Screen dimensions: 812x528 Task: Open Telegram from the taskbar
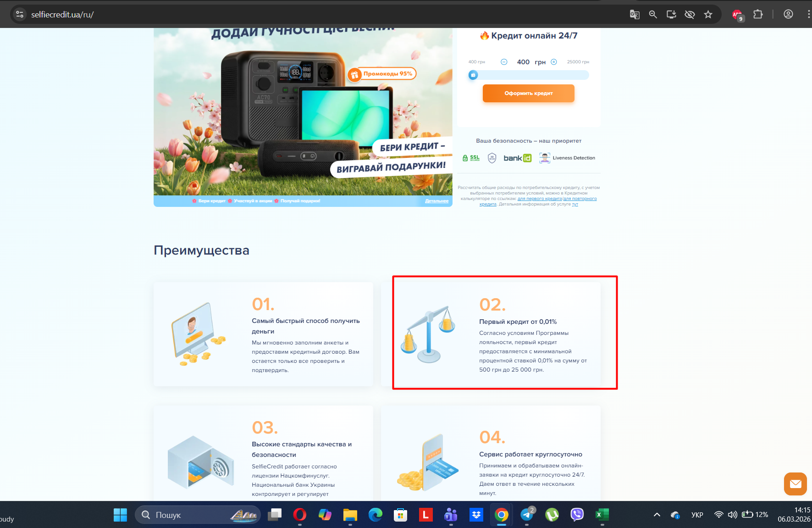click(527, 515)
